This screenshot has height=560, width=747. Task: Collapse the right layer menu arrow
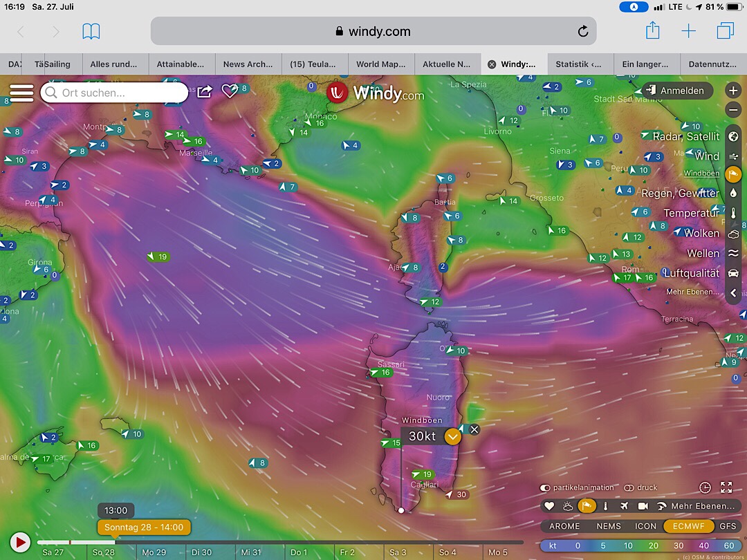click(734, 293)
